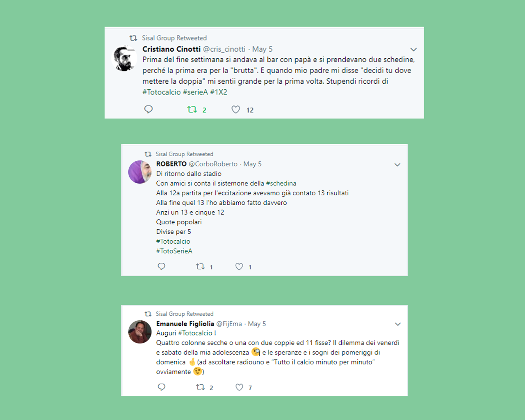Open the #serieA hashtag link
Screen dimensions: 525x420
(195, 92)
